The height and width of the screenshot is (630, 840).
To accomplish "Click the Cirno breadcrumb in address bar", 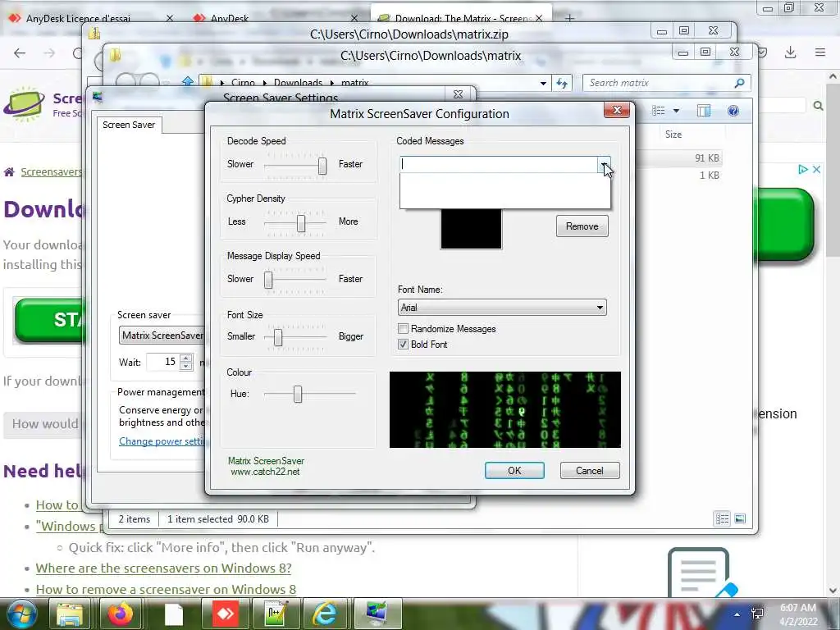I will (x=243, y=83).
